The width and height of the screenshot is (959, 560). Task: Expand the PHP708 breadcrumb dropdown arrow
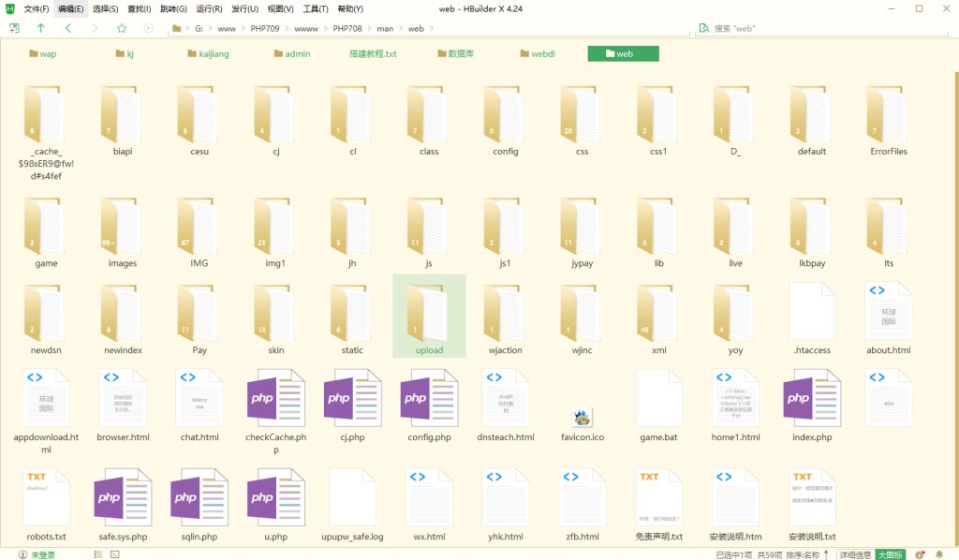[369, 29]
